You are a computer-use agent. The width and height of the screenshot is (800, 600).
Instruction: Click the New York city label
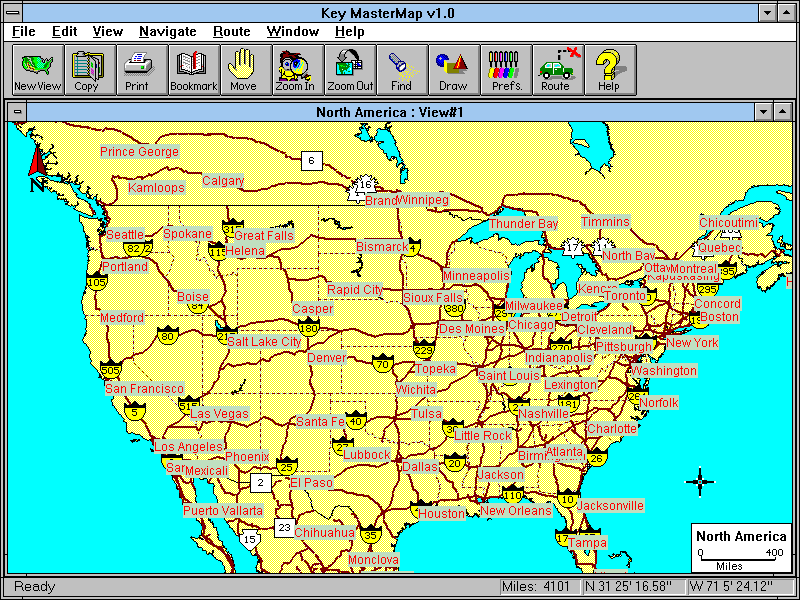pos(692,342)
